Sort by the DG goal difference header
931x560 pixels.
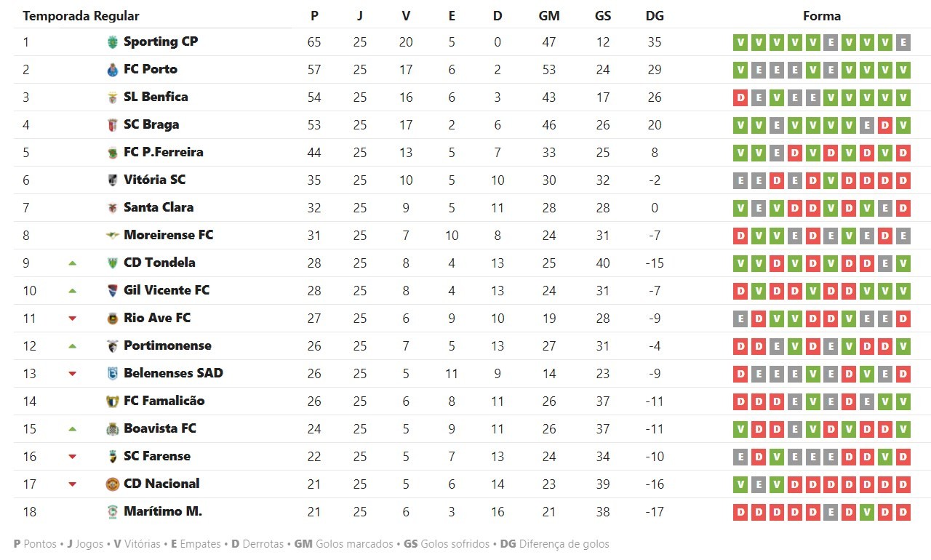click(655, 16)
